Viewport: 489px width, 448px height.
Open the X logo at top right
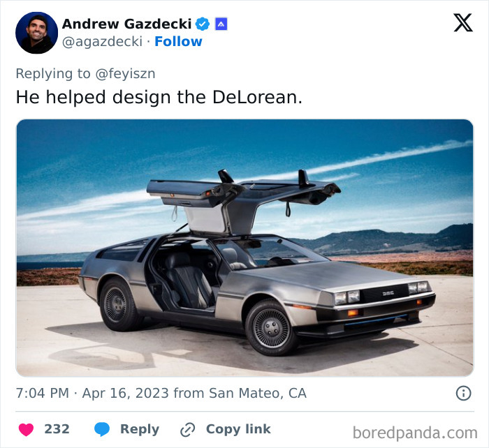pyautogui.click(x=463, y=23)
